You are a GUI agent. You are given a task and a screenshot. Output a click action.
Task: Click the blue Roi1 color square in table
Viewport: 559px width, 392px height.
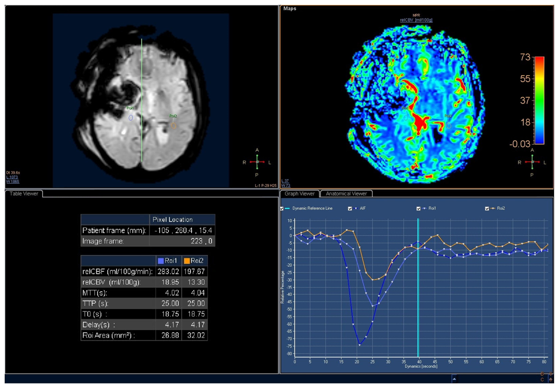(161, 261)
